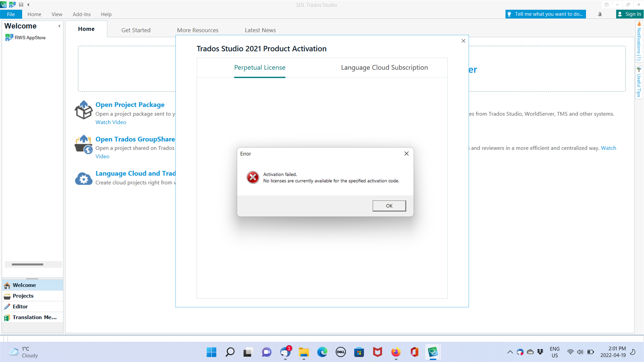This screenshot has width=644, height=362.
Task: Click Sign In button
Action: (630, 14)
